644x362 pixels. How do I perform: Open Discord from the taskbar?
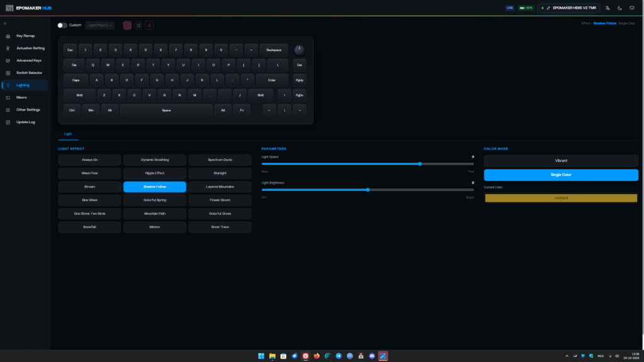click(372, 356)
